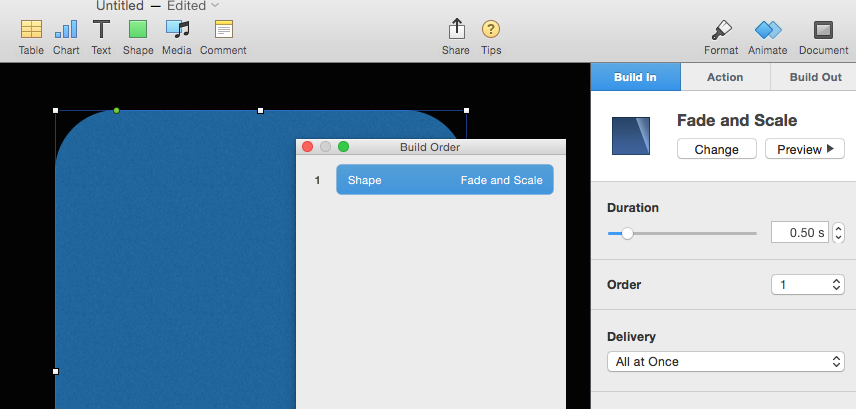Show Tips via the question mark icon
This screenshot has width=856, height=409.
491,37
